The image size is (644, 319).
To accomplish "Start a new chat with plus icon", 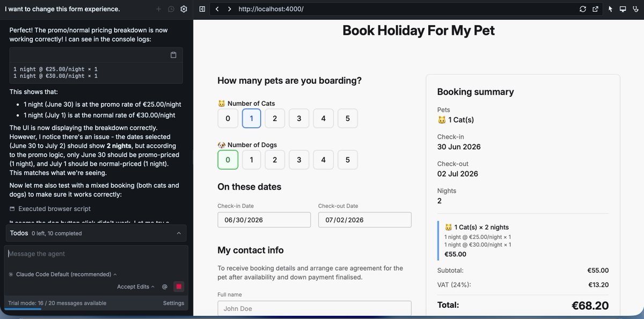I will (158, 9).
